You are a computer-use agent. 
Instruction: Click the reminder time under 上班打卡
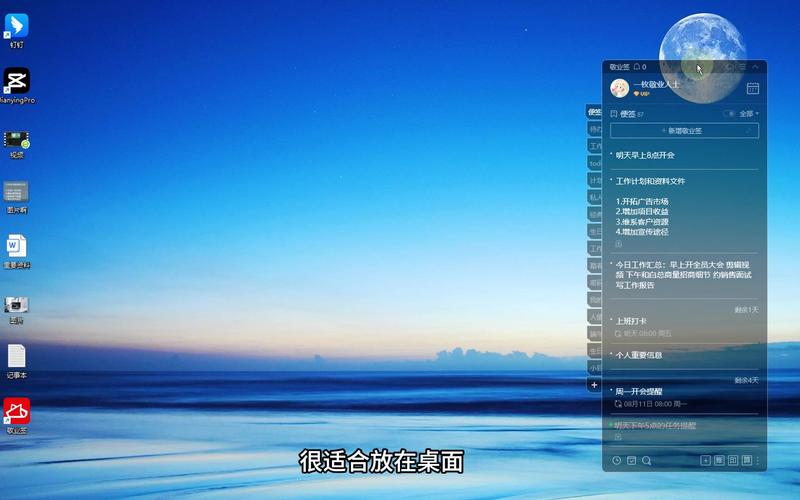point(643,333)
